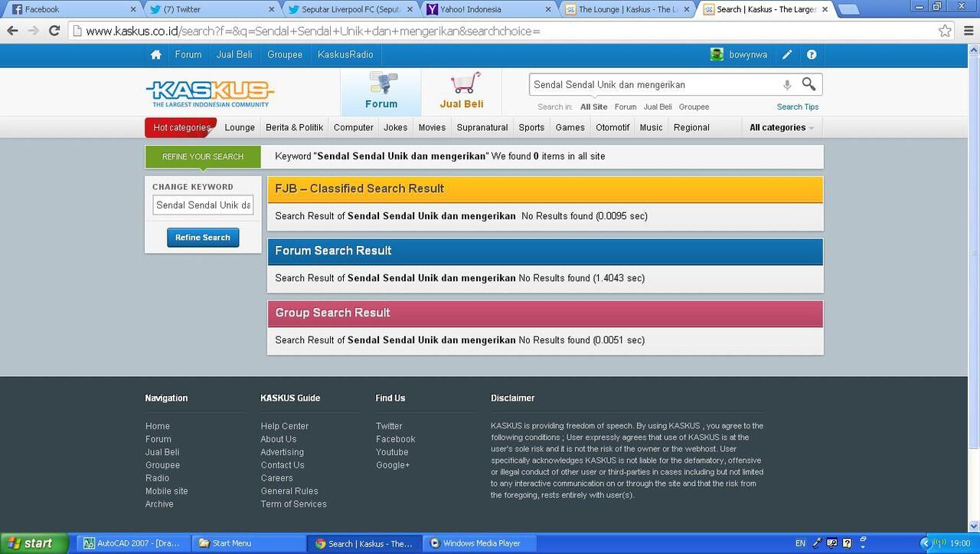Reload the page with the refresh icon

54,31
